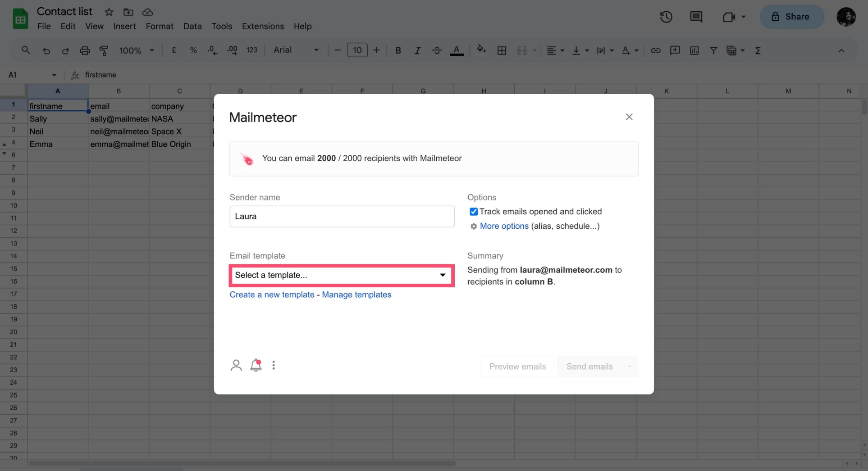Start a video call with camera icon

(x=728, y=17)
